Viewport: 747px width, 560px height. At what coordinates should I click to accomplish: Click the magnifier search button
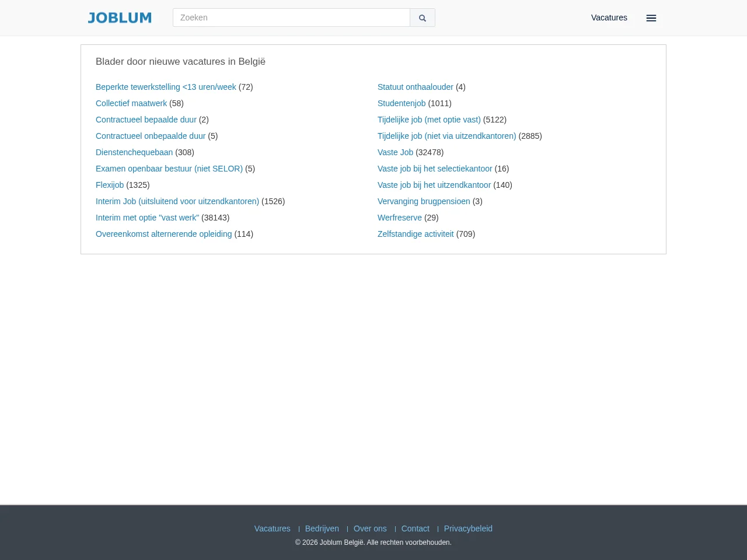pos(423,17)
